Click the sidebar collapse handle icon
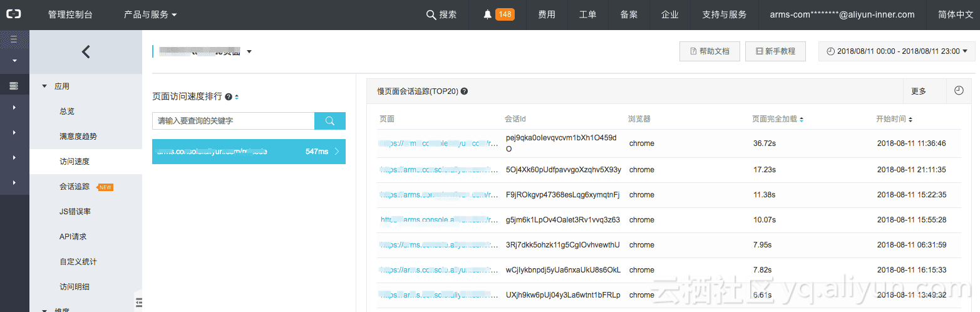This screenshot has height=312, width=980. 139,302
